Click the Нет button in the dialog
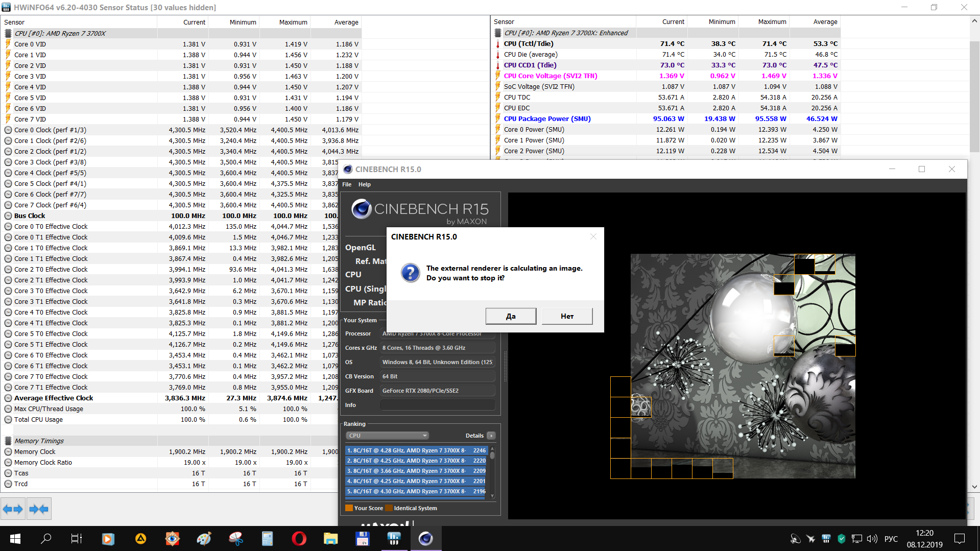The image size is (980, 551). click(x=567, y=316)
